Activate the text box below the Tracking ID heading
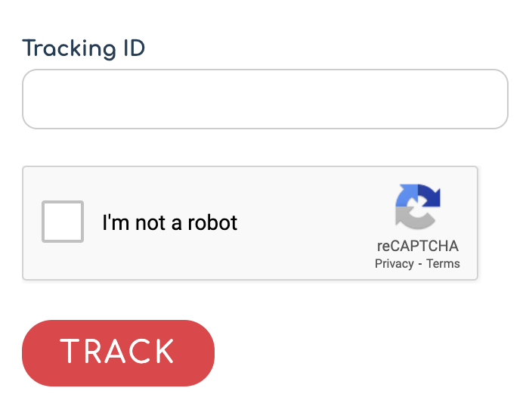 click(x=265, y=99)
